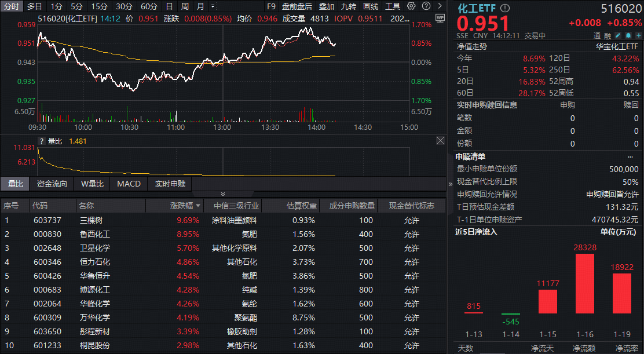Switch to the MACD tab
The width and height of the screenshot is (644, 354).
pos(129,184)
